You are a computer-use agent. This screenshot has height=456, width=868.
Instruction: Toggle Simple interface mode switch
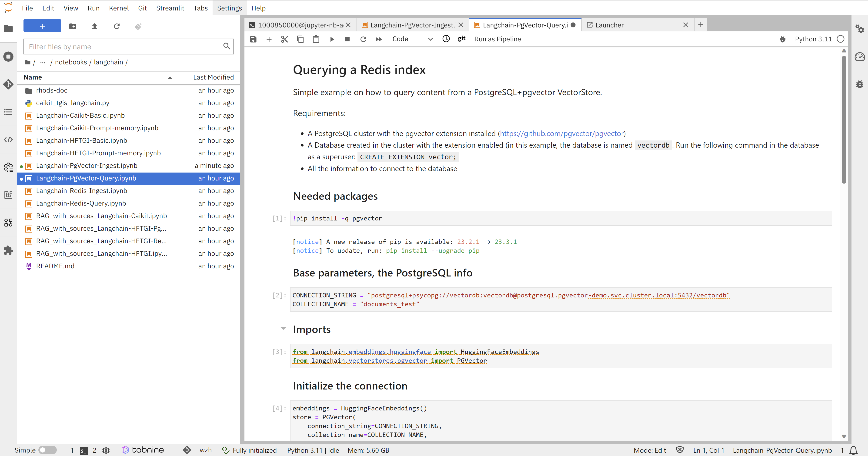pos(47,450)
